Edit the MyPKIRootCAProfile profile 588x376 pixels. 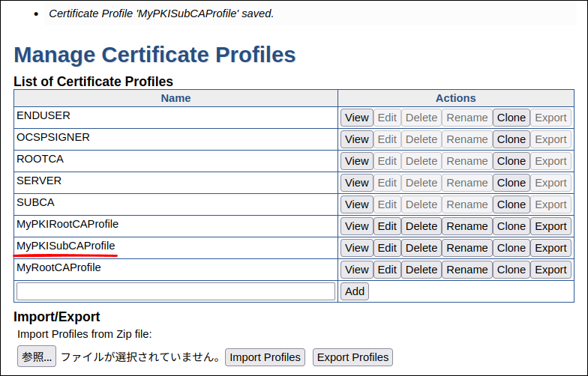[387, 226]
